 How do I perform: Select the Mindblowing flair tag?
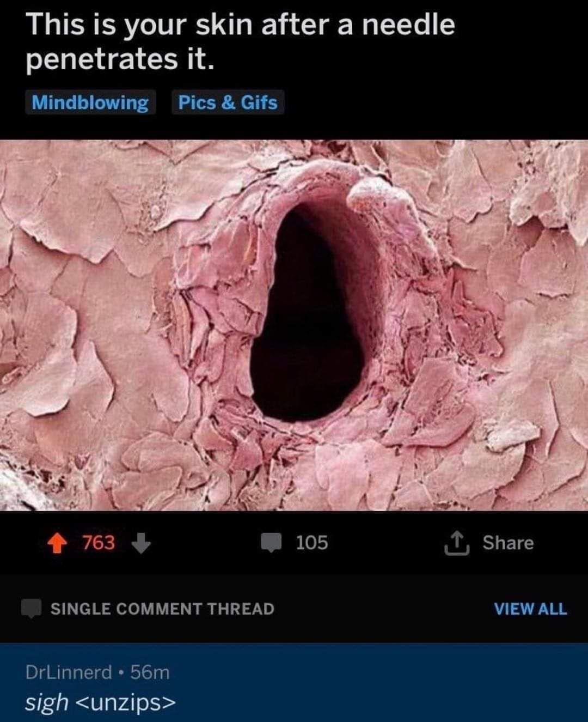point(90,102)
